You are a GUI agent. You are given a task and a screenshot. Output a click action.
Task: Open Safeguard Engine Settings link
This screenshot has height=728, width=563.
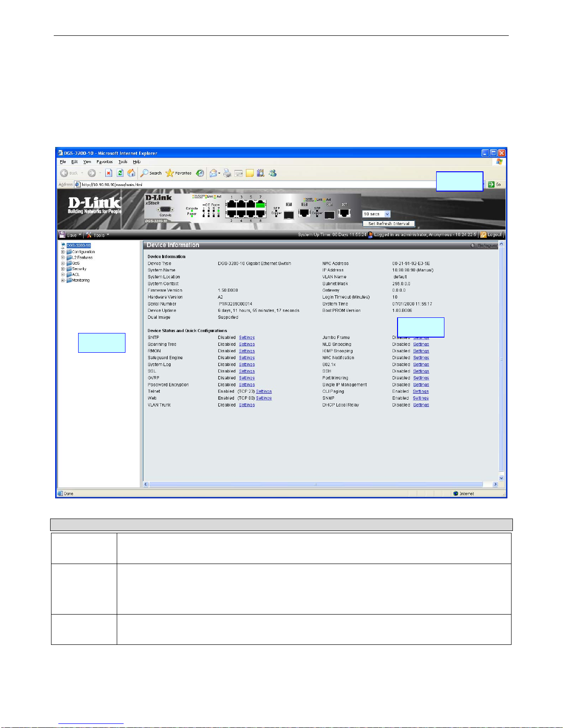[x=247, y=358]
